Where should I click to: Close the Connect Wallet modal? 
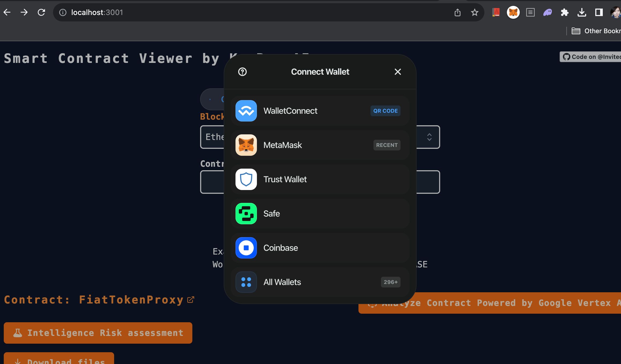coord(398,72)
